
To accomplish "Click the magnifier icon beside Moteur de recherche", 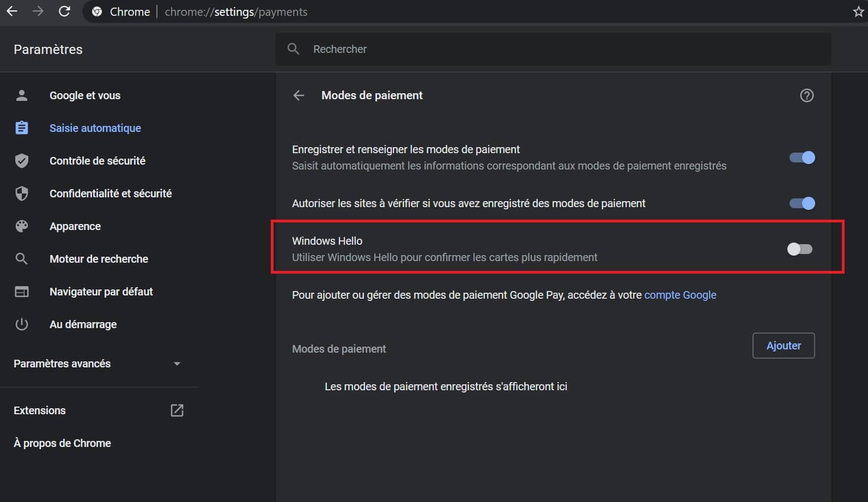I will click(22, 259).
